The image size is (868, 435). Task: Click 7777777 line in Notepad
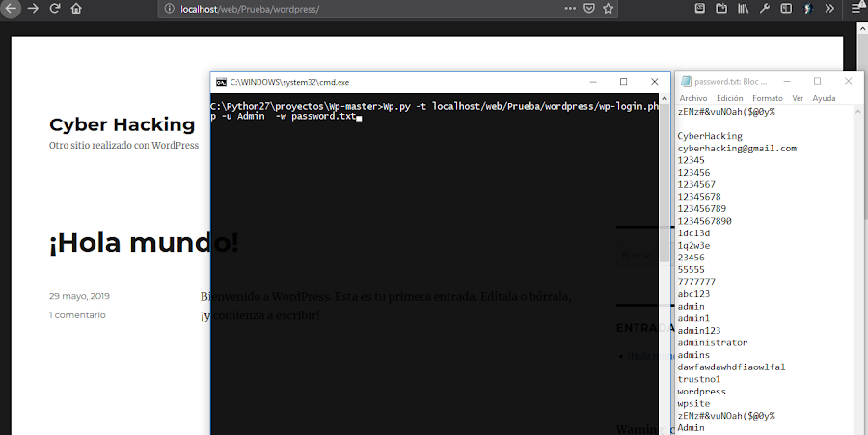[x=696, y=283]
